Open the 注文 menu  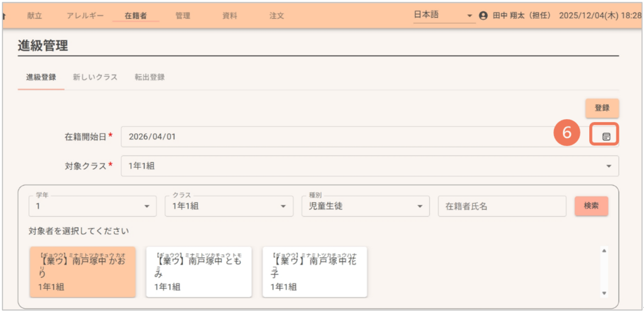[x=277, y=16]
